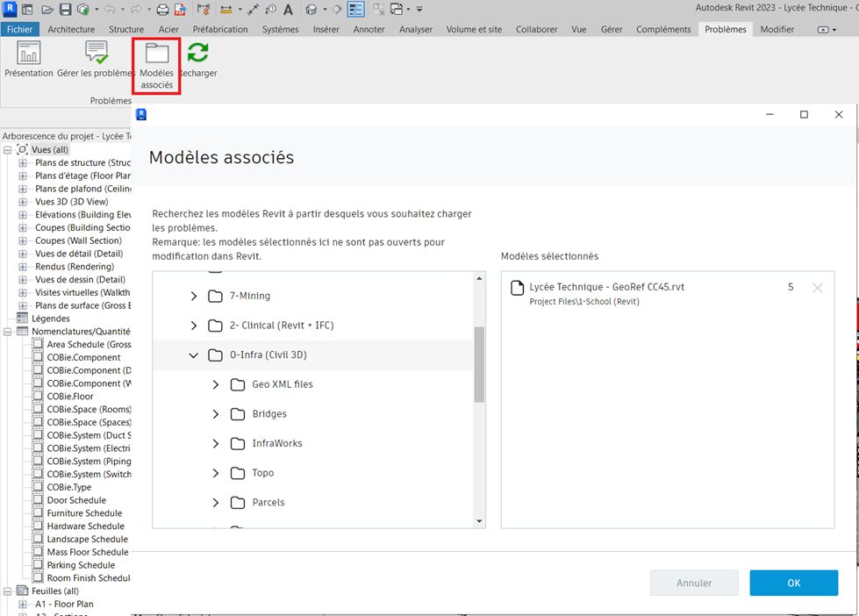Open the dropdown arrow next to Undo

coord(122,10)
